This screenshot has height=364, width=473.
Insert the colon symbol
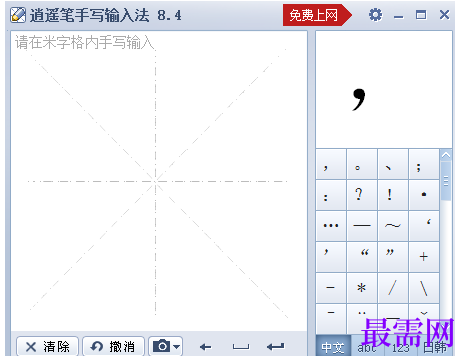tap(331, 195)
